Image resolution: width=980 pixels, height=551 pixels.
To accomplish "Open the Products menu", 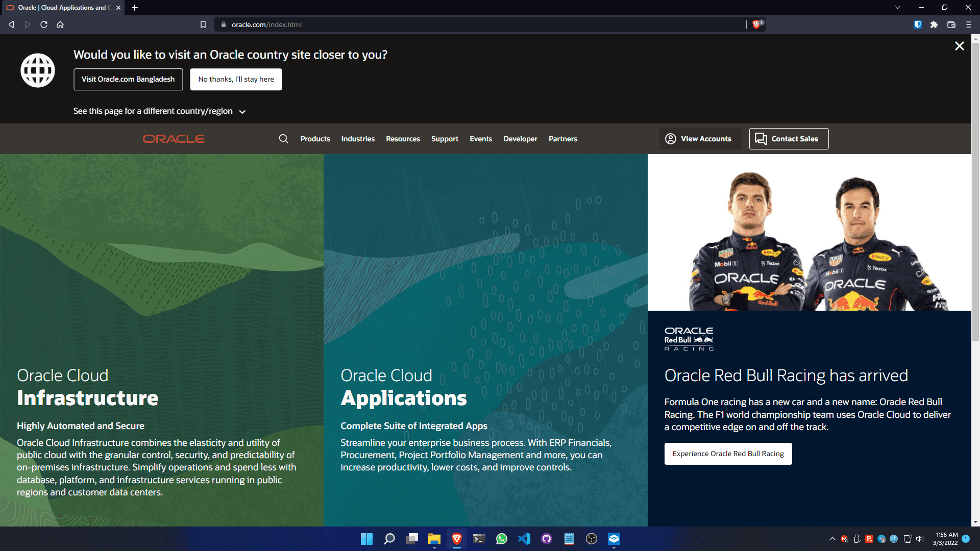I will (x=315, y=139).
